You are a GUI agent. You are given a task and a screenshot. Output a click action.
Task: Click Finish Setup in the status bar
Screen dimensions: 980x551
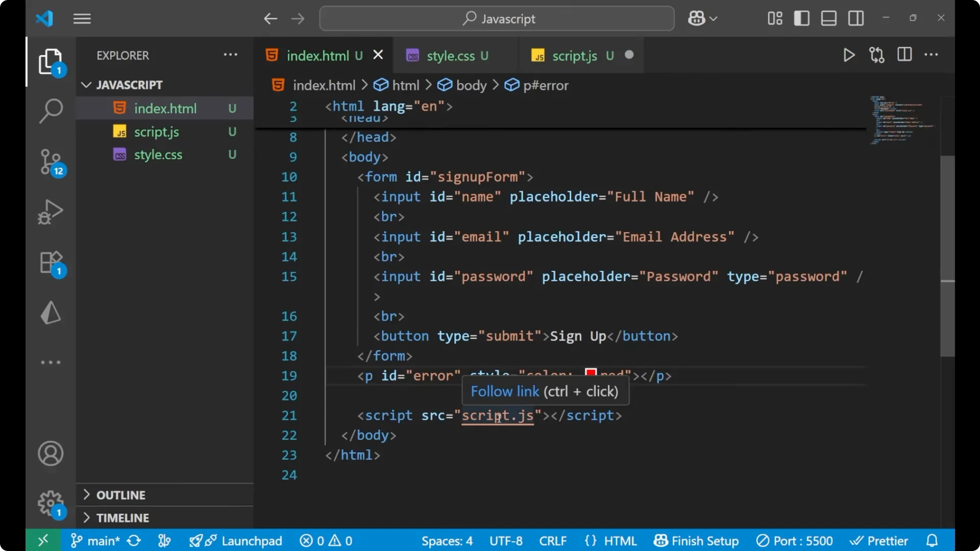(696, 540)
